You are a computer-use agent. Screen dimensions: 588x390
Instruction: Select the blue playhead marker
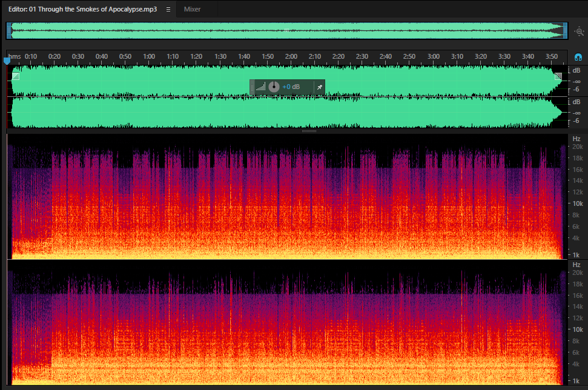tap(7, 61)
